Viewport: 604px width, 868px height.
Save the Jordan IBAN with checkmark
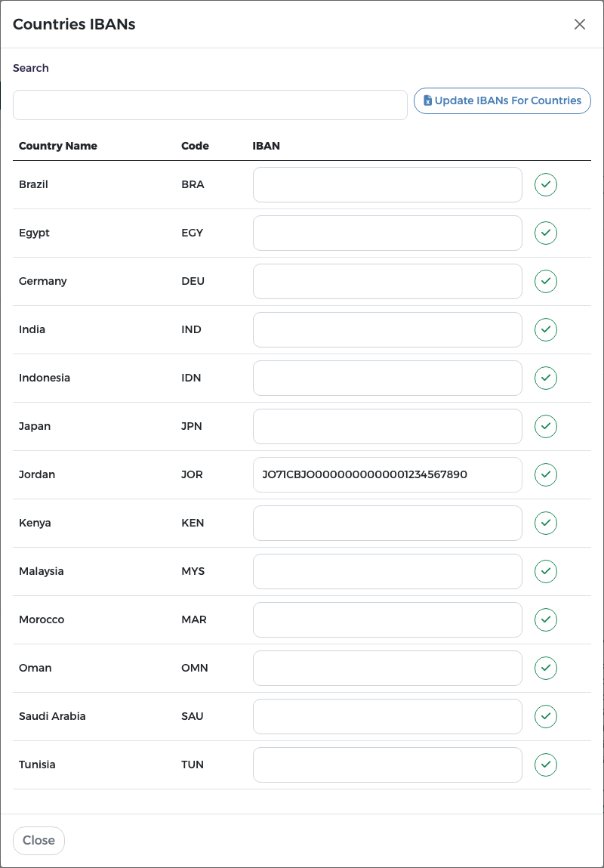[x=545, y=474]
